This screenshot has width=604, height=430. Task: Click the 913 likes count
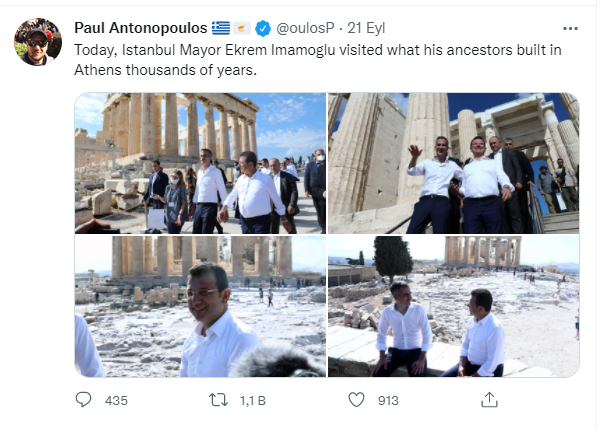click(388, 400)
